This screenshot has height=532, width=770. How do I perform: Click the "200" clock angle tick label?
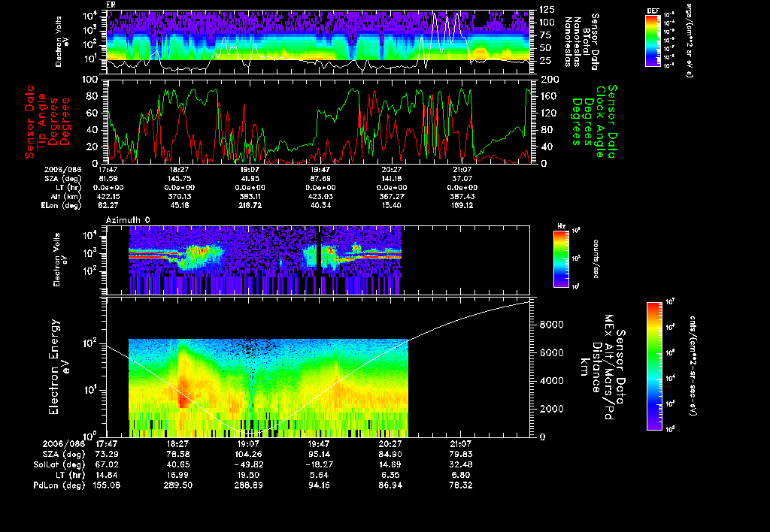[549, 80]
